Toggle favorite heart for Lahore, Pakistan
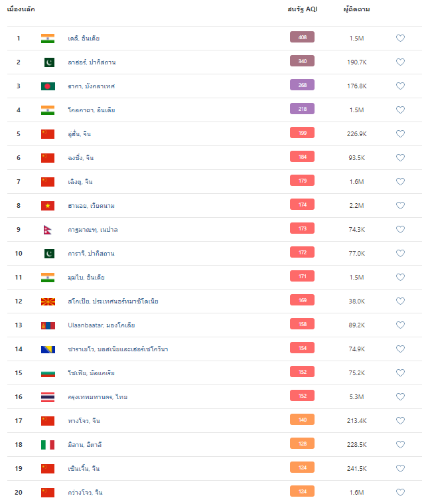The height and width of the screenshot is (504, 430). [x=400, y=62]
